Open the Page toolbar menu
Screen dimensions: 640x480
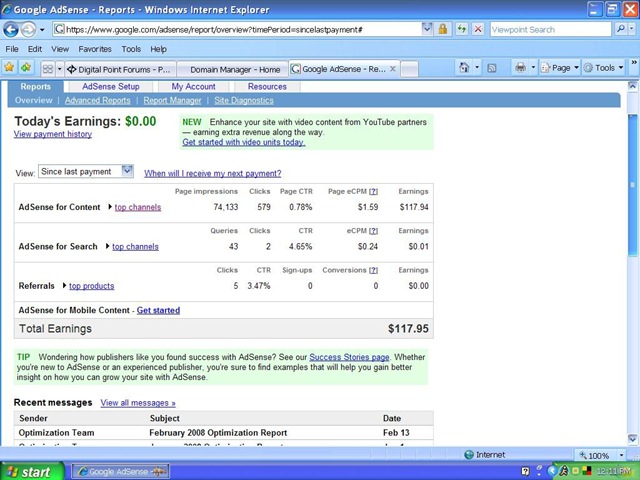click(x=560, y=68)
